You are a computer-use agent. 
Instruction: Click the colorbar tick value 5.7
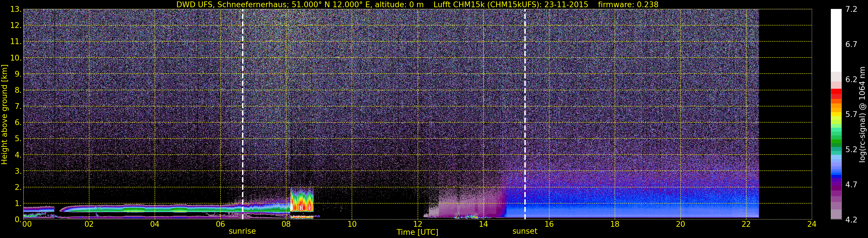point(851,115)
